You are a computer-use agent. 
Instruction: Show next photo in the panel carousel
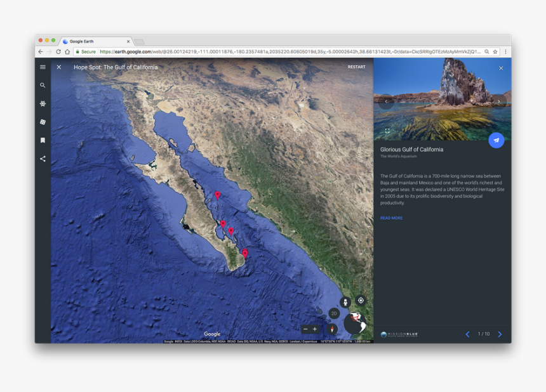(498, 101)
